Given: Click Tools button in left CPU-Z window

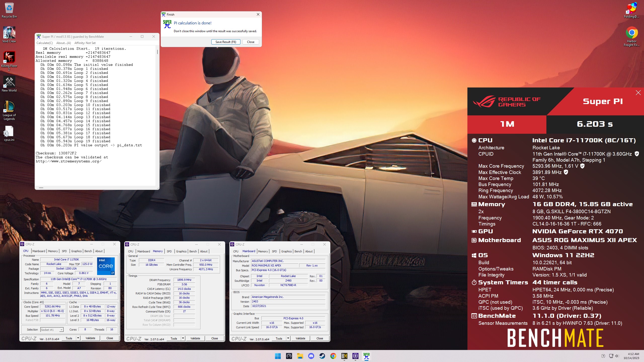Looking at the screenshot, I should (x=69, y=338).
